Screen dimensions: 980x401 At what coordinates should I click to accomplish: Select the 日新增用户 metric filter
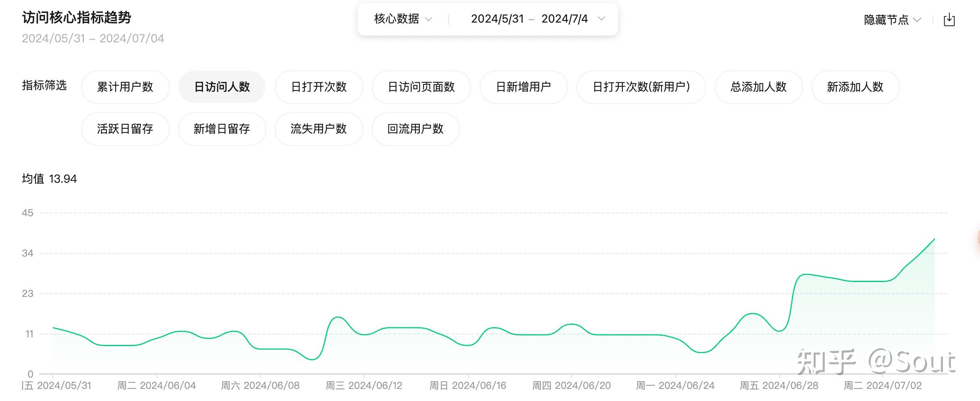point(523,87)
